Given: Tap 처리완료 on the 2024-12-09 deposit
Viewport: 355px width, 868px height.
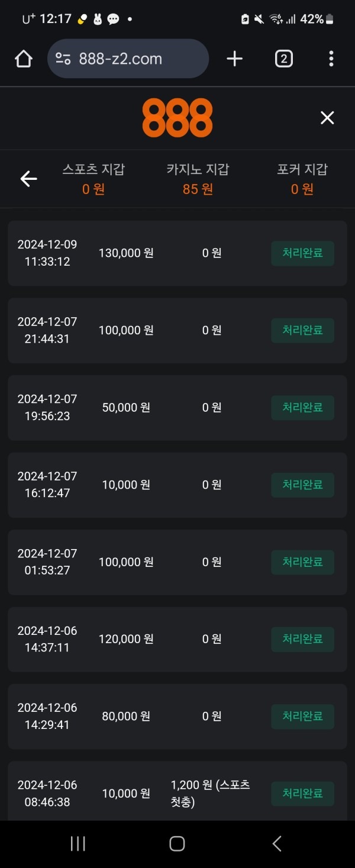Looking at the screenshot, I should point(302,253).
